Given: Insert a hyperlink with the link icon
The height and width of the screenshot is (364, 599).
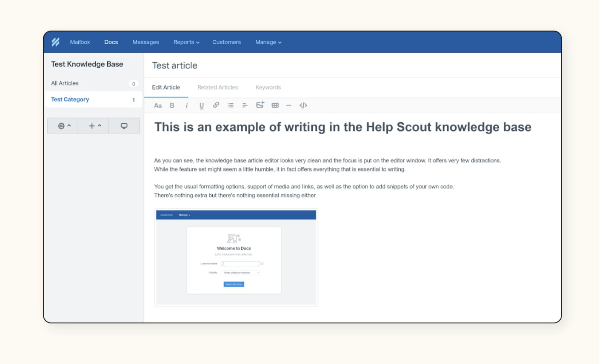Looking at the screenshot, I should [216, 105].
